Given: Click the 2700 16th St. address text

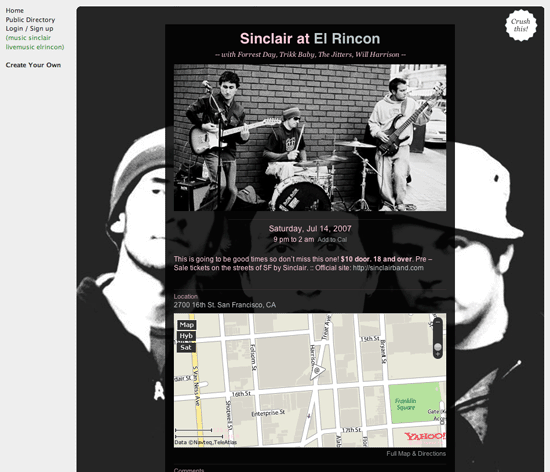Looking at the screenshot, I should 225,305.
